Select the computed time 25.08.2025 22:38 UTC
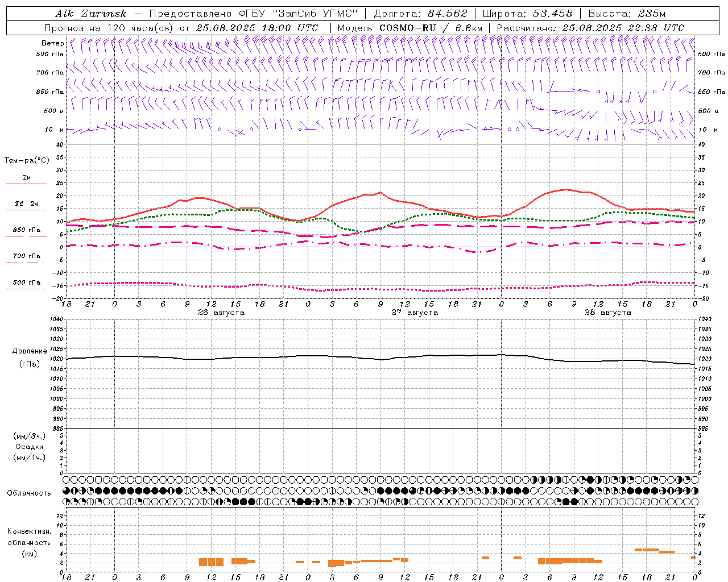Screen dimensions: 728x582 623,28
